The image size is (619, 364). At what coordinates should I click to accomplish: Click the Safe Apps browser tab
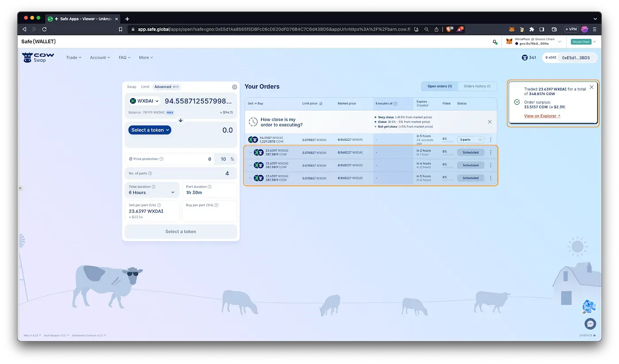click(x=82, y=19)
